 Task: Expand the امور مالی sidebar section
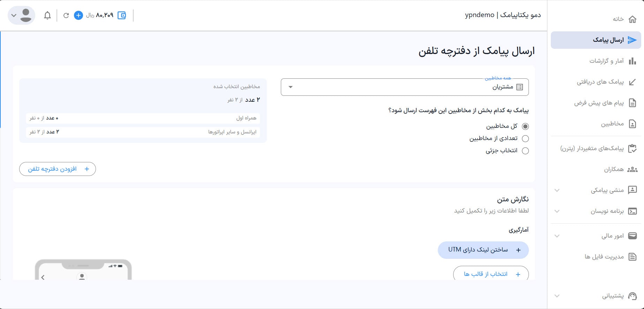[x=557, y=236]
